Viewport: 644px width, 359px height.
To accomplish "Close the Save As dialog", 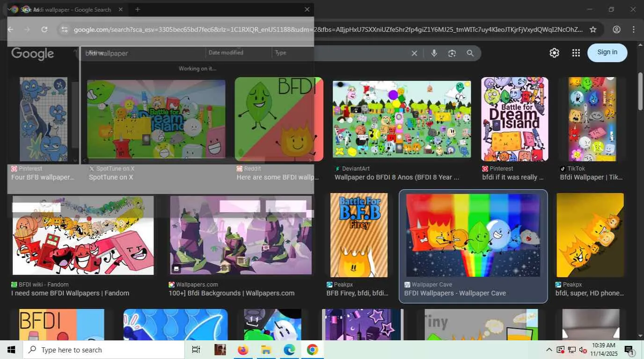I will click(x=307, y=9).
